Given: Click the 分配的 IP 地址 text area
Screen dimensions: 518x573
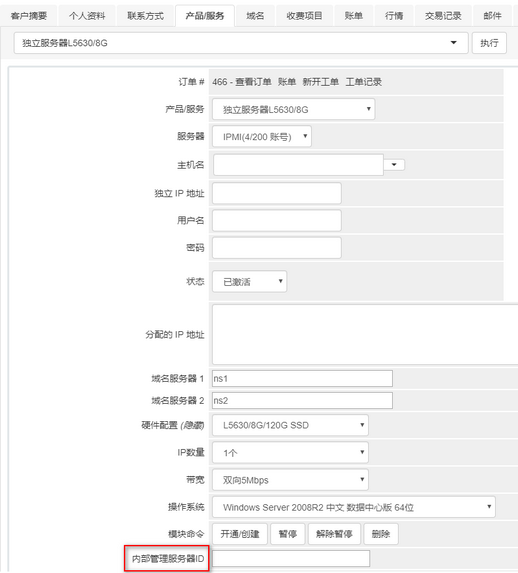Looking at the screenshot, I should (365, 334).
